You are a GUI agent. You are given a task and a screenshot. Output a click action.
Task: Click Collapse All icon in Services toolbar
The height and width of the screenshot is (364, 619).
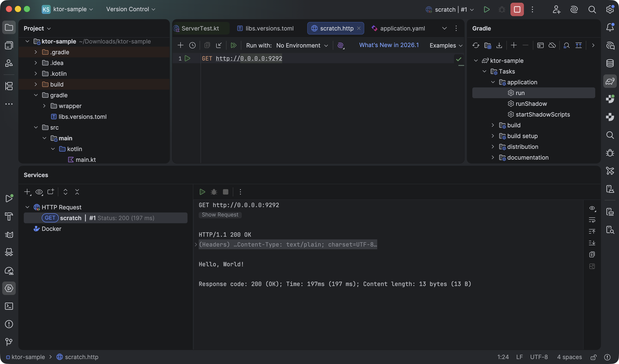pyautogui.click(x=77, y=192)
